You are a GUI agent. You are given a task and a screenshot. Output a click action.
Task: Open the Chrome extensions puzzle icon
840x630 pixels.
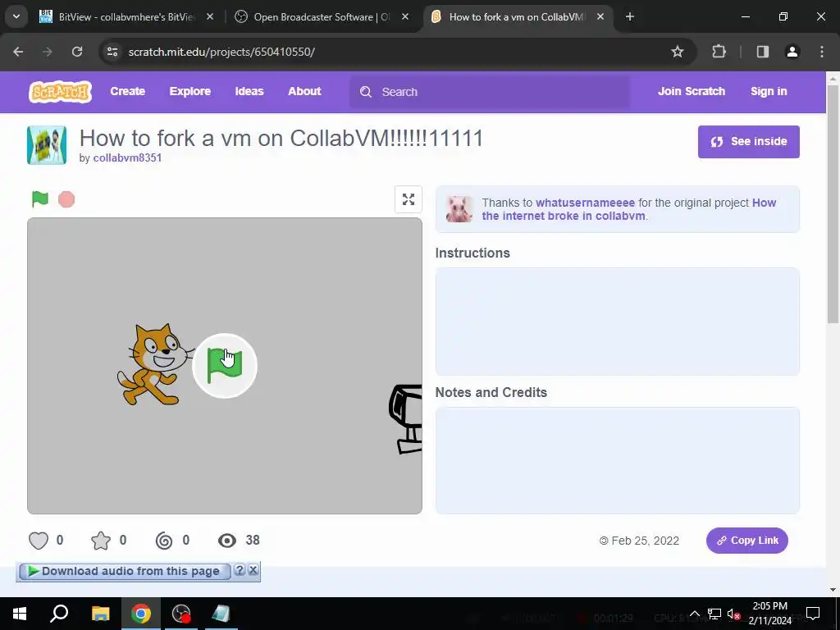[719, 52]
